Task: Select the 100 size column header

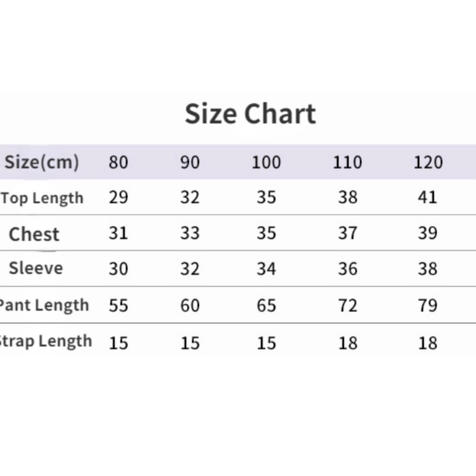Action: click(266, 162)
